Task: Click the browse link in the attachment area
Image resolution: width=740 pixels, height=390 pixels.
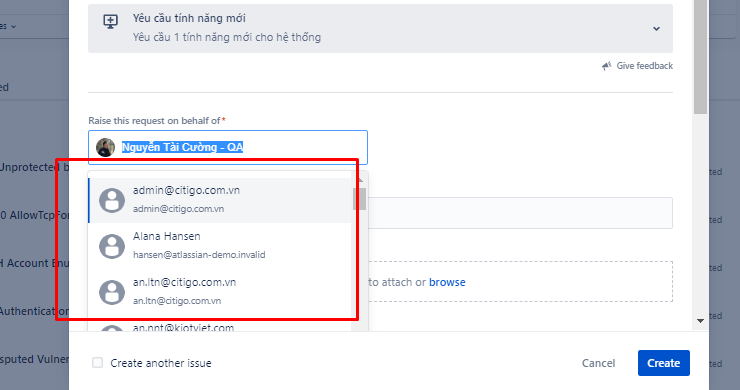Action: click(447, 282)
